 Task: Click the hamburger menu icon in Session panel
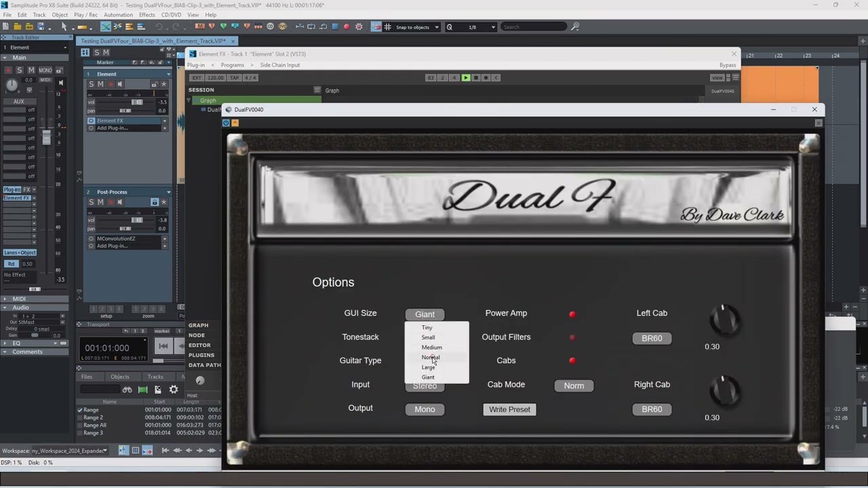pos(317,89)
